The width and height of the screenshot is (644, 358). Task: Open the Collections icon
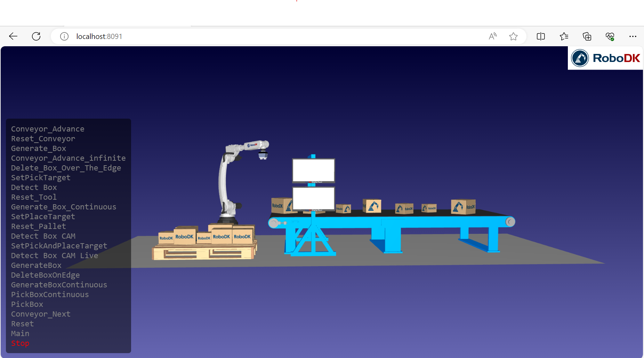tap(587, 36)
